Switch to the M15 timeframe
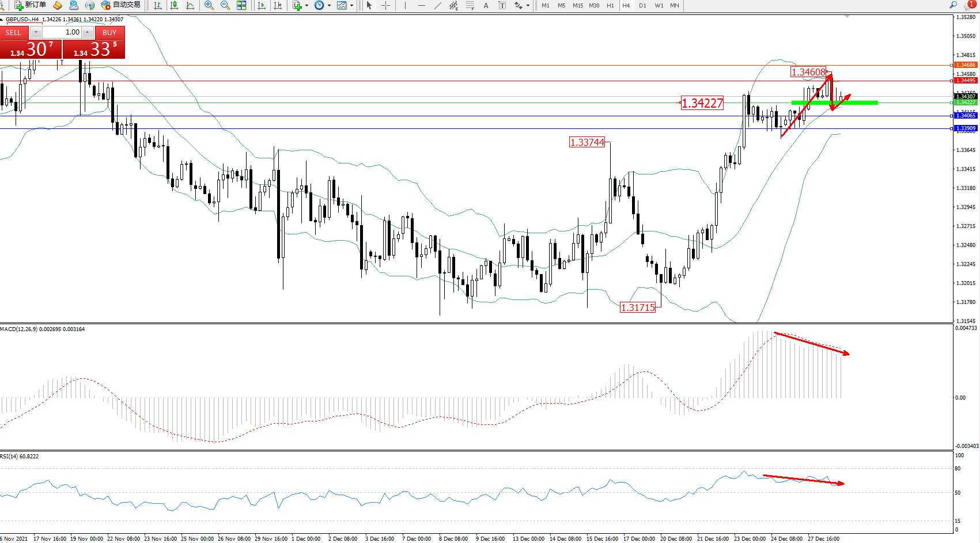Viewport: 980px width, 543px height. (577, 5)
